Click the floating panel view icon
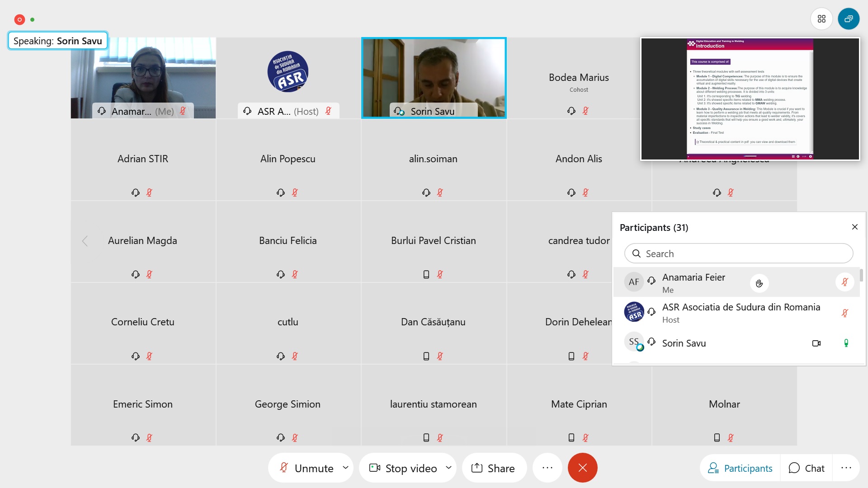Image resolution: width=868 pixels, height=488 pixels. coord(849,19)
